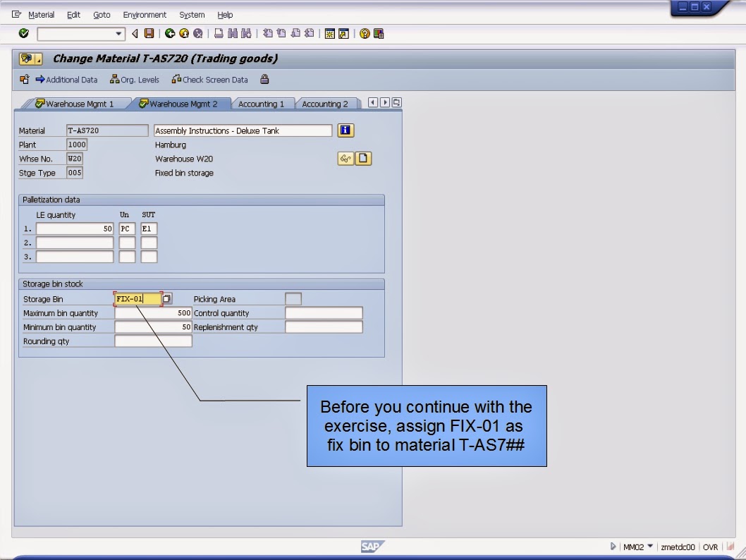
Task: Open the command field dropdown arrow
Action: click(x=118, y=34)
